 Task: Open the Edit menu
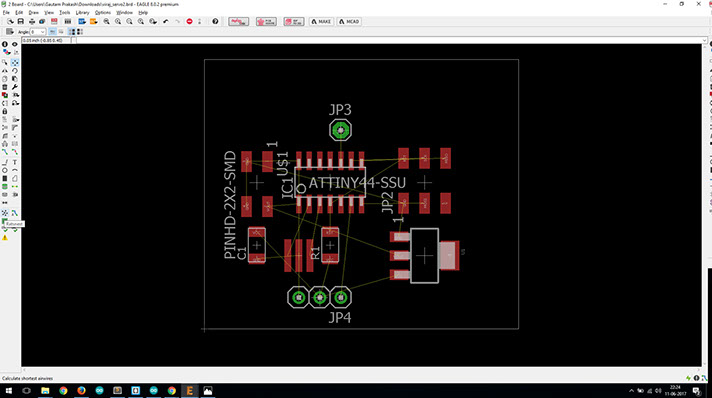tap(19, 13)
